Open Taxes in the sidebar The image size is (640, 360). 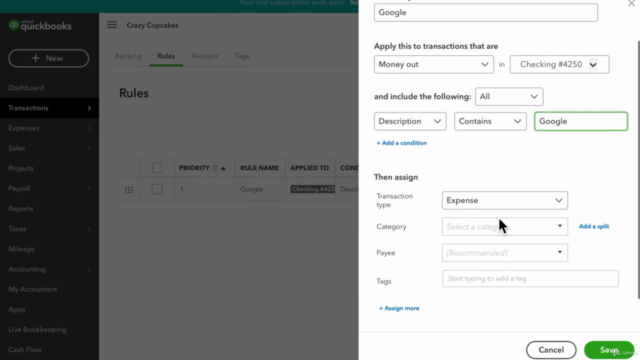point(17,229)
